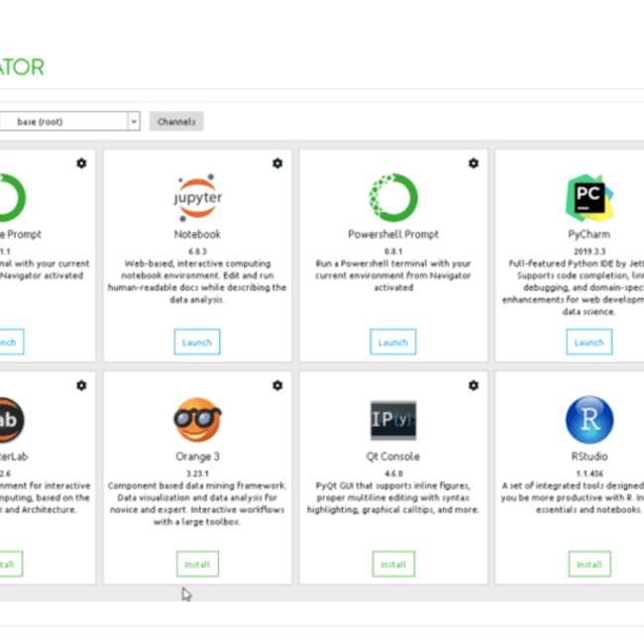The image size is (644, 644).
Task: Click the PyCharm description text
Action: (574, 287)
